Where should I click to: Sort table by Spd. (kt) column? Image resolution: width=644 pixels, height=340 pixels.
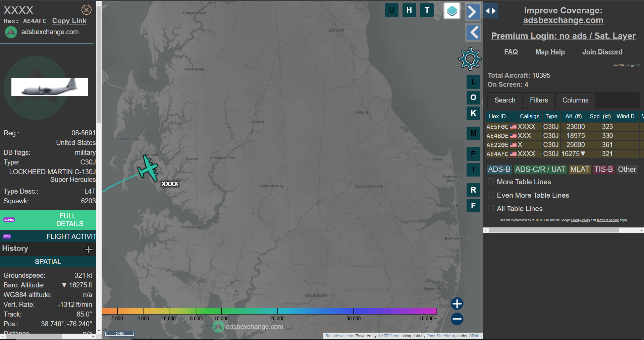(x=600, y=116)
